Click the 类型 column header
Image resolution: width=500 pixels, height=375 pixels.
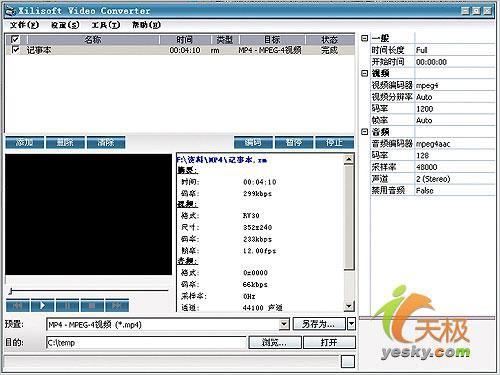click(x=225, y=40)
